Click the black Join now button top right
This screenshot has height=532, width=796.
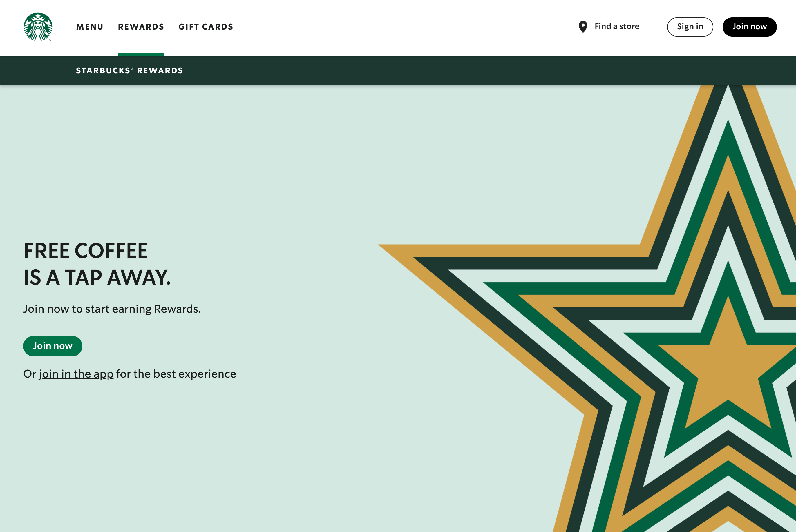[x=749, y=27]
